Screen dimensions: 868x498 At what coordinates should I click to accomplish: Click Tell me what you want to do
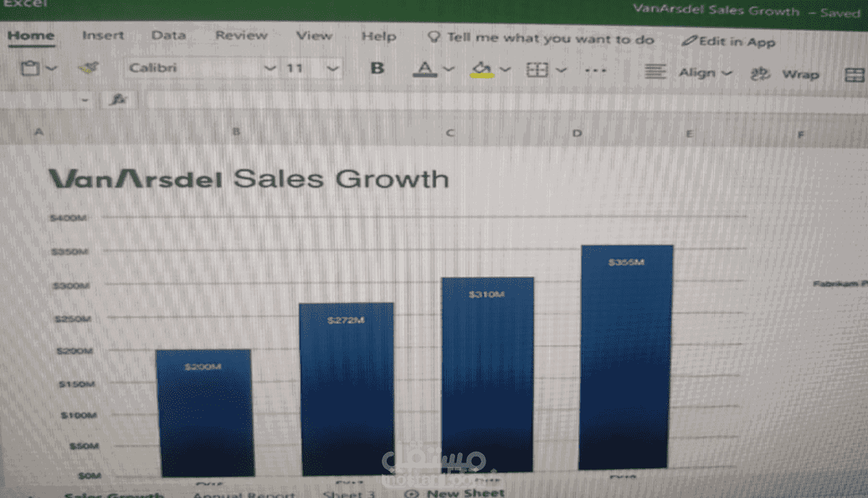click(x=541, y=39)
